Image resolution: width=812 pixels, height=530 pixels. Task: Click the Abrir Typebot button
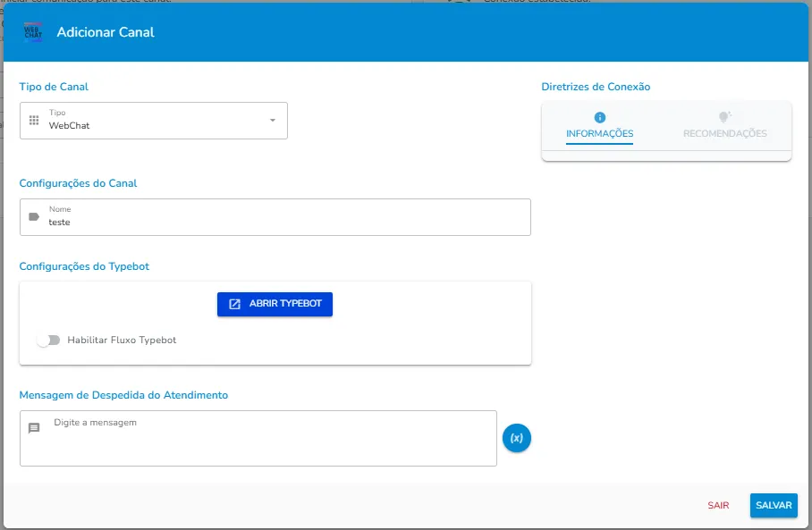tap(275, 304)
